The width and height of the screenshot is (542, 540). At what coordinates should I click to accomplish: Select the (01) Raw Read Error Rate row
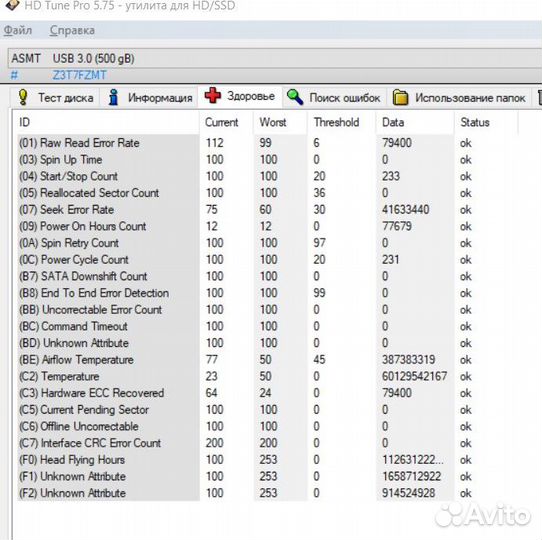click(268, 143)
